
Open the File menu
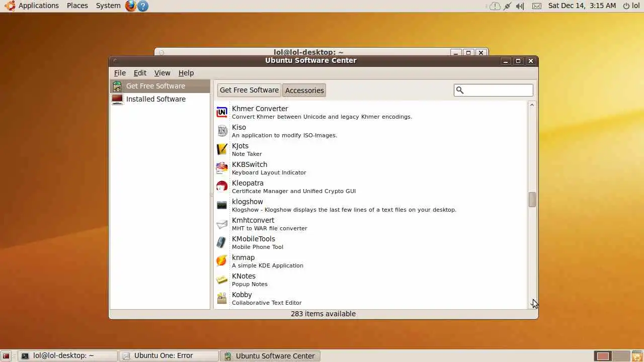tap(120, 73)
